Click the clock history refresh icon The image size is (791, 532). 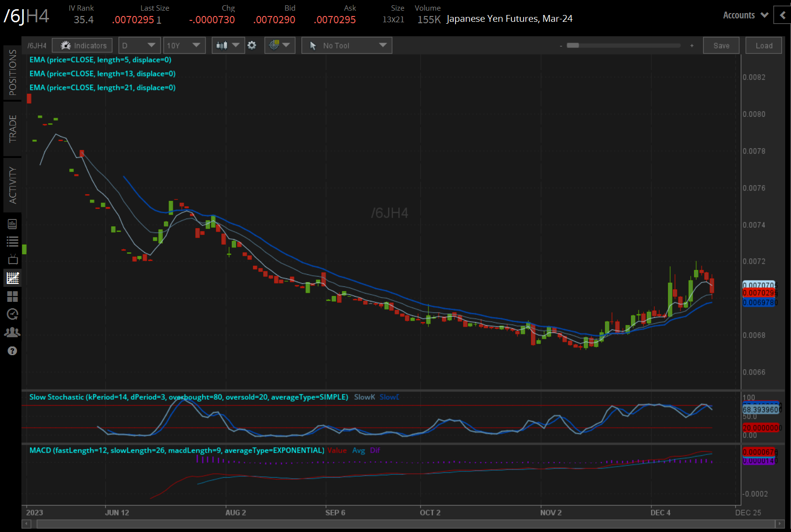[13, 314]
